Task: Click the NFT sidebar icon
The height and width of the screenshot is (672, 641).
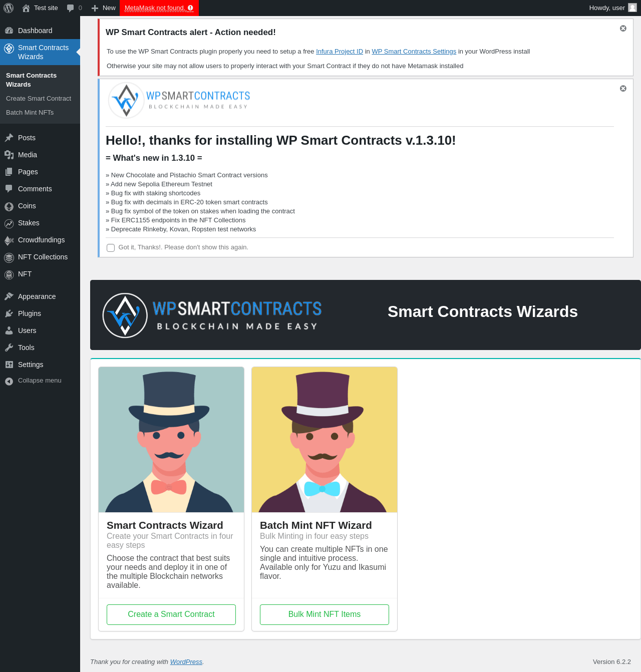Action: [9, 274]
